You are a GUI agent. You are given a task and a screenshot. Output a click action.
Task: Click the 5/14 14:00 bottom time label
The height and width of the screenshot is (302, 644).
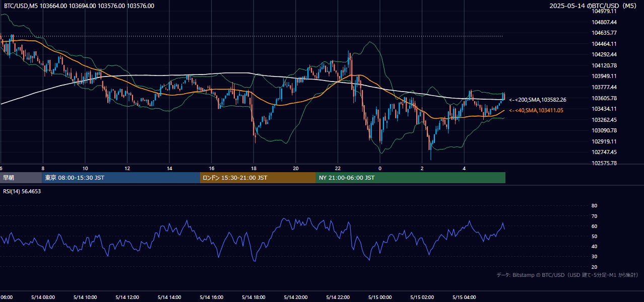pyautogui.click(x=169, y=297)
